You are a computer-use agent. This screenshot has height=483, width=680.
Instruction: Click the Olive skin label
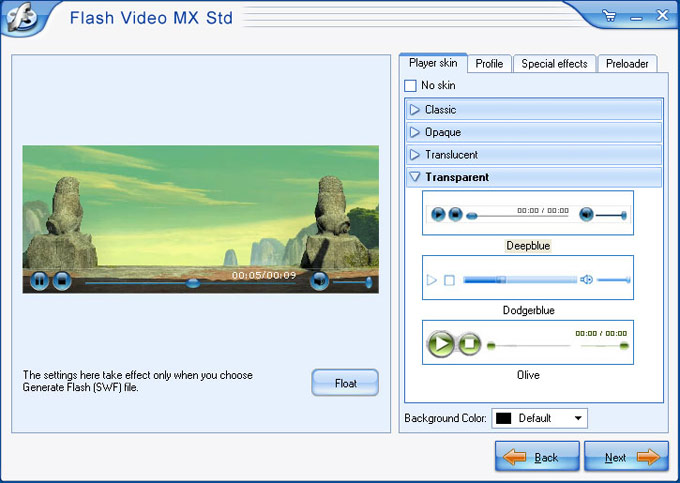[x=528, y=375]
